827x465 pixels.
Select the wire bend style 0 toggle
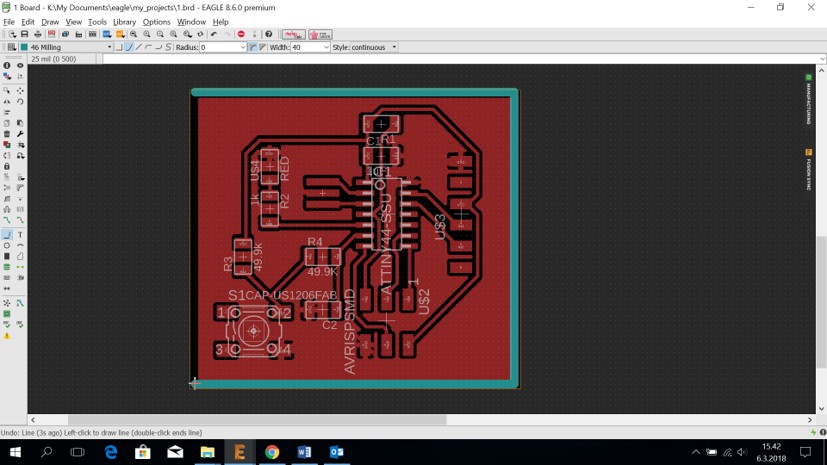(x=119, y=47)
